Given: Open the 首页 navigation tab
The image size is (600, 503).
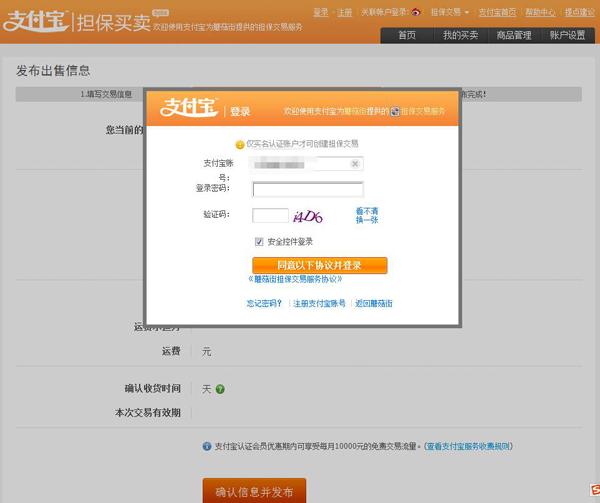Looking at the screenshot, I should 407,36.
